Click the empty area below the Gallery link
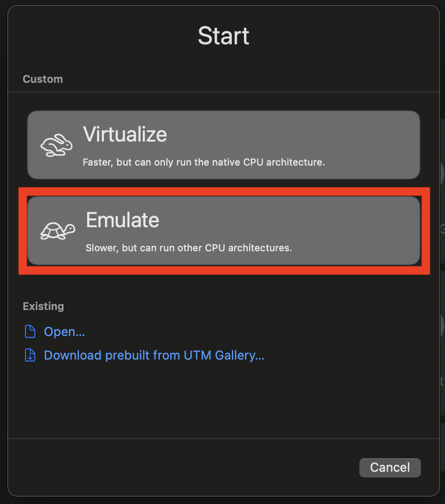Image resolution: width=445 pixels, height=504 pixels. click(x=224, y=400)
